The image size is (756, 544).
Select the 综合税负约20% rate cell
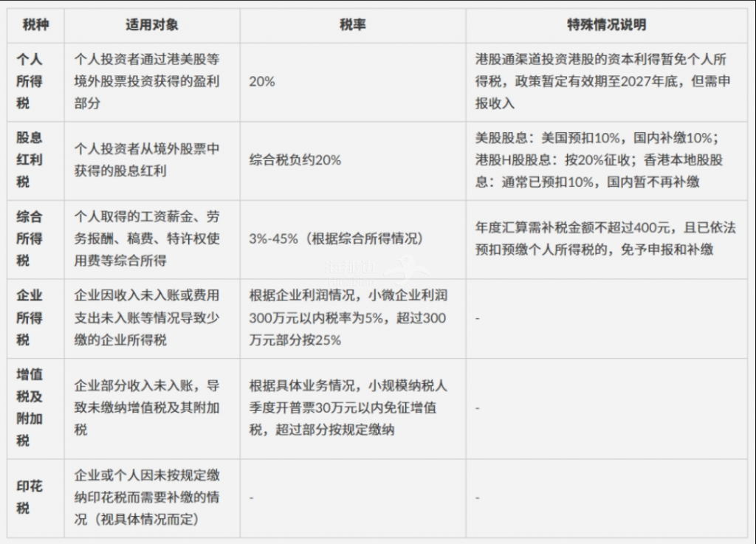pos(295,160)
